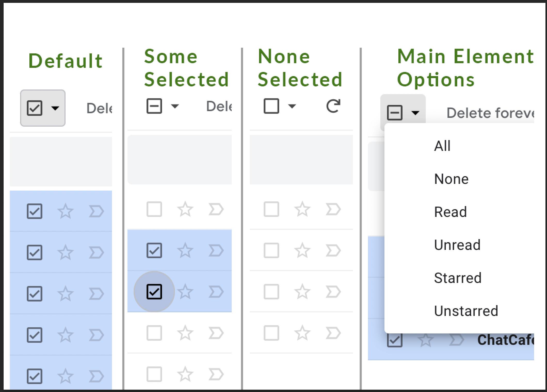Star the highlighted-checkbox row in Some Selected panel
The height and width of the screenshot is (392, 547).
pyautogui.click(x=185, y=292)
